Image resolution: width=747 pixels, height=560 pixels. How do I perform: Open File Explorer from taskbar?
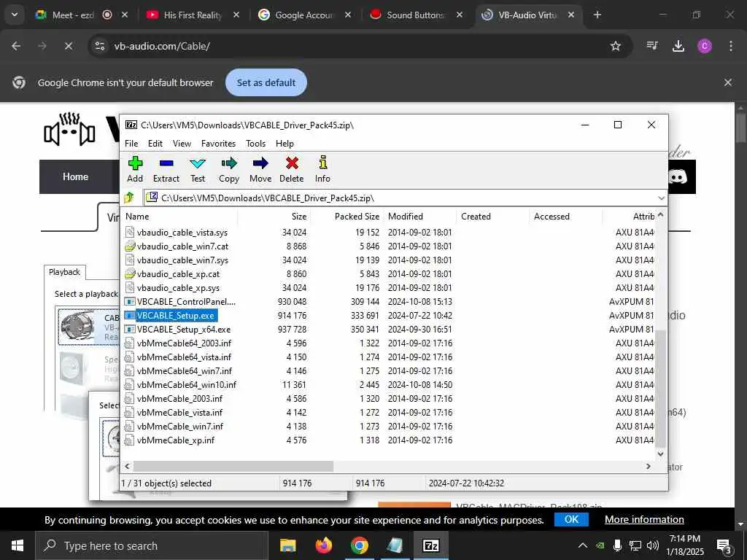[x=287, y=545]
